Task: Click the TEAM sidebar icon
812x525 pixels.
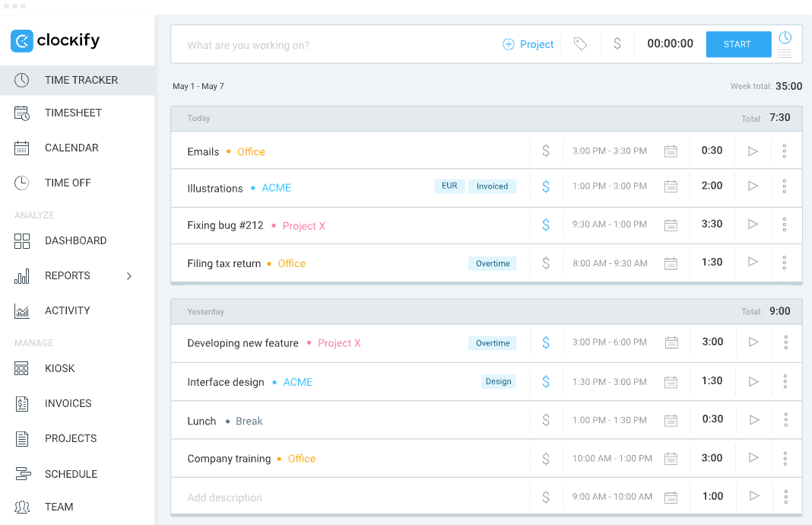Action: pyautogui.click(x=22, y=507)
